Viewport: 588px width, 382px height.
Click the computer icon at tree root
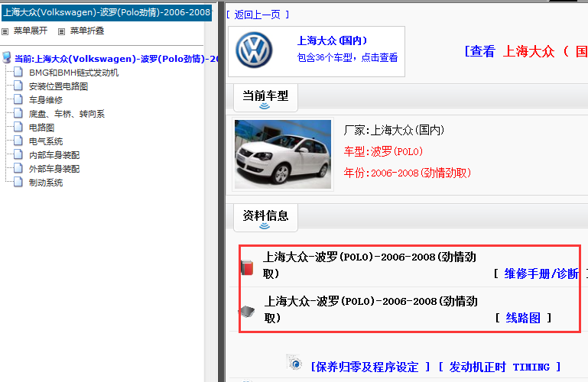(7, 59)
